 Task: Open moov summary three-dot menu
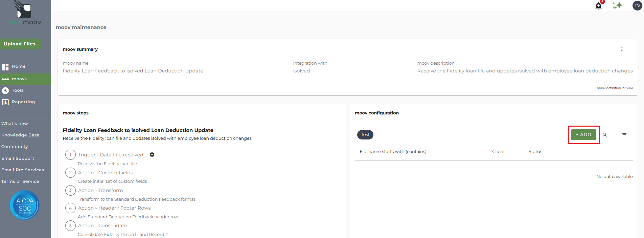click(622, 49)
